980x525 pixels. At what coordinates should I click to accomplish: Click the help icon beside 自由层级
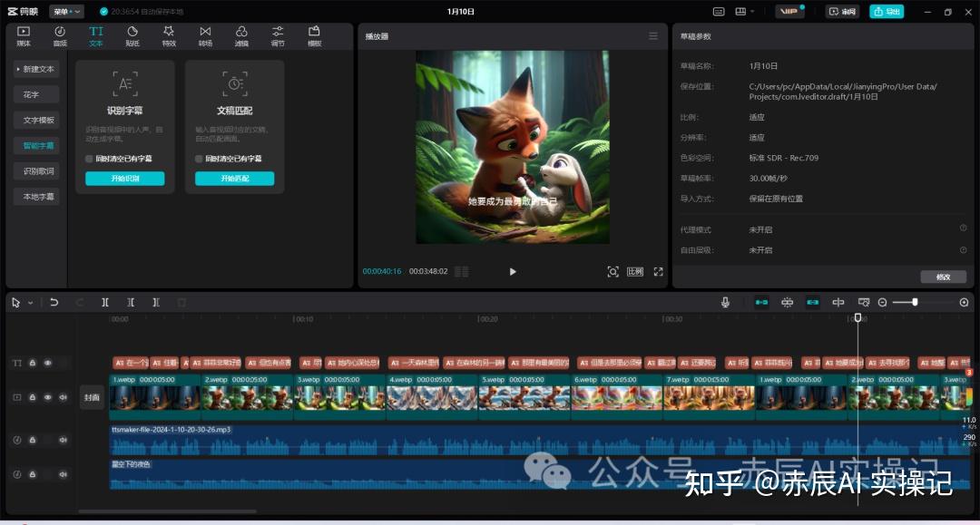pos(963,249)
